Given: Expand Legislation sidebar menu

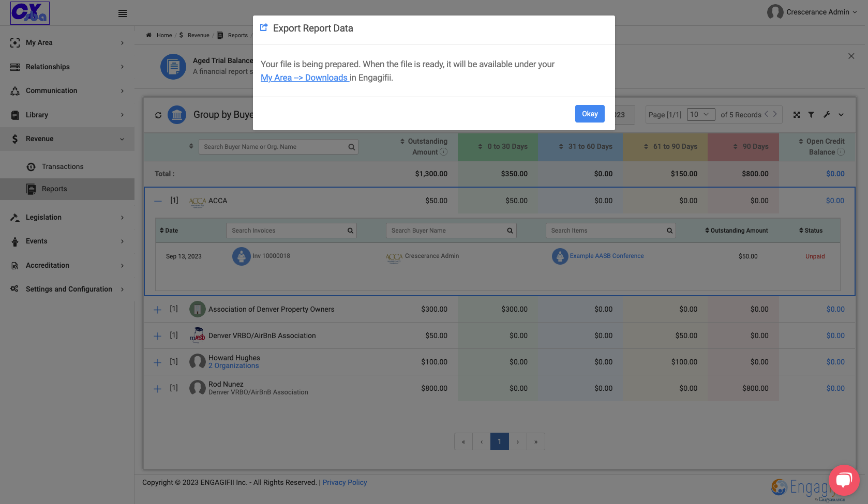Looking at the screenshot, I should [67, 217].
